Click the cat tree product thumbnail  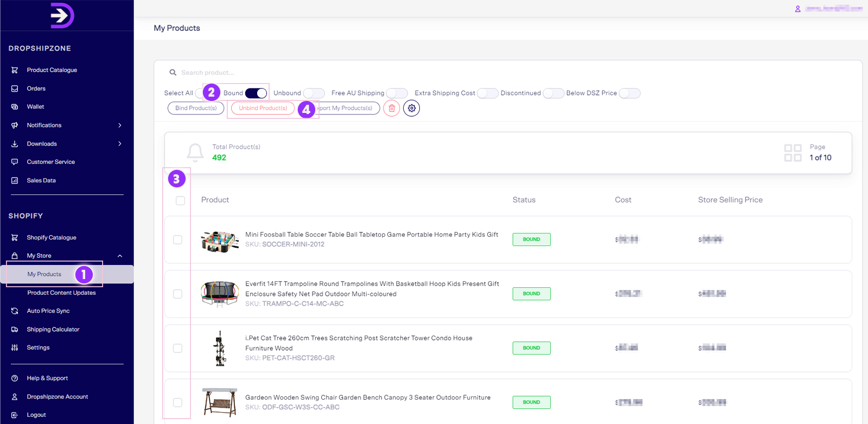point(220,348)
